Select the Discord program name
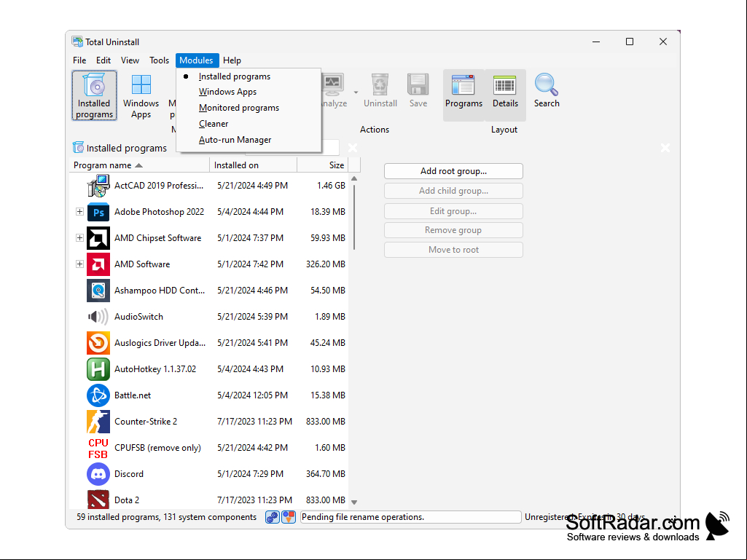This screenshot has height=560, width=747. pyautogui.click(x=128, y=474)
